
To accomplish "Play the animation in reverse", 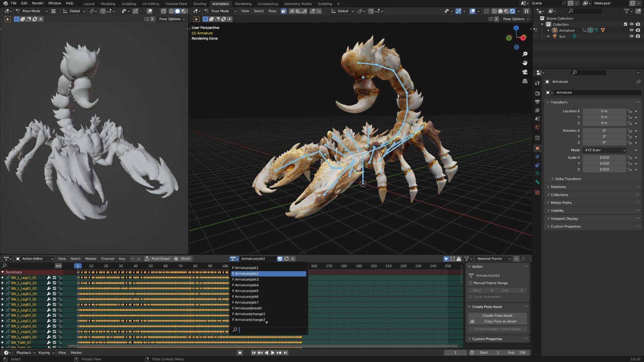I will pos(266,353).
